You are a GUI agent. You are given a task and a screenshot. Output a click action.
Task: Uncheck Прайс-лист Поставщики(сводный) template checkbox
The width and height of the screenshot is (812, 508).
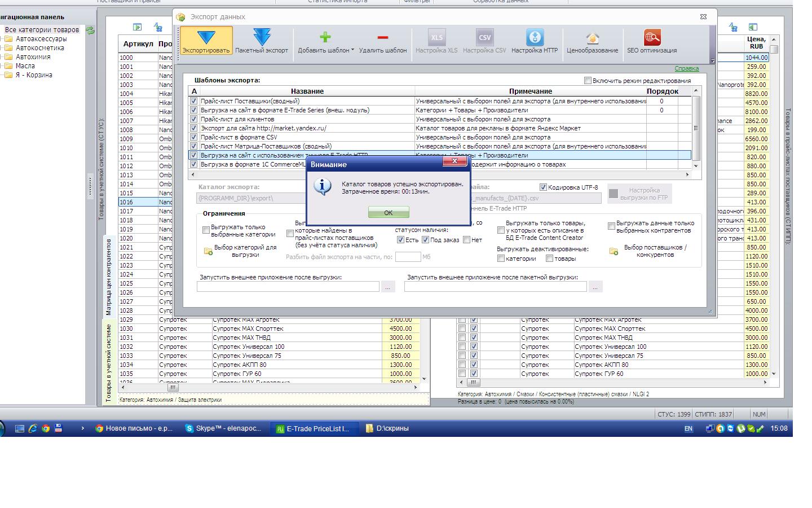pos(194,101)
